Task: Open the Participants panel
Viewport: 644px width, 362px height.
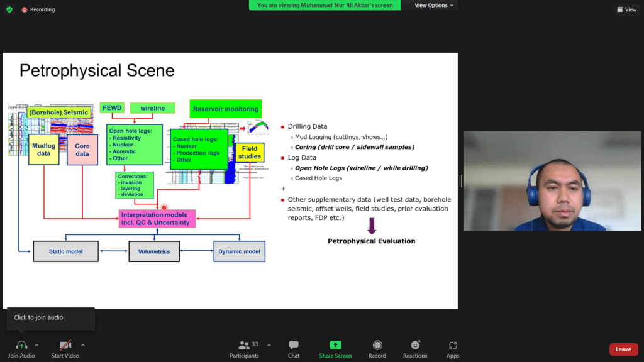Action: [244, 345]
